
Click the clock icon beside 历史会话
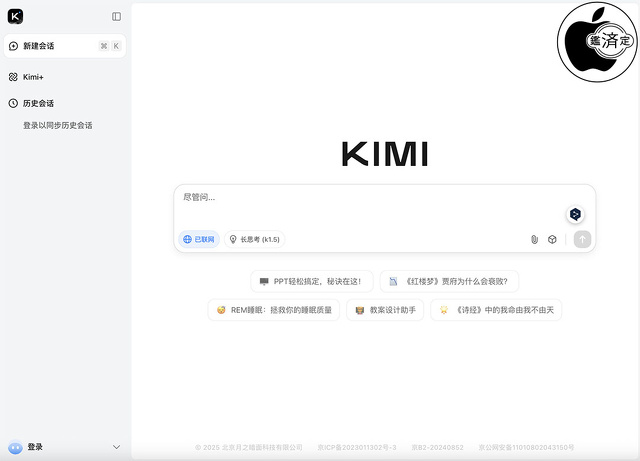[13, 103]
